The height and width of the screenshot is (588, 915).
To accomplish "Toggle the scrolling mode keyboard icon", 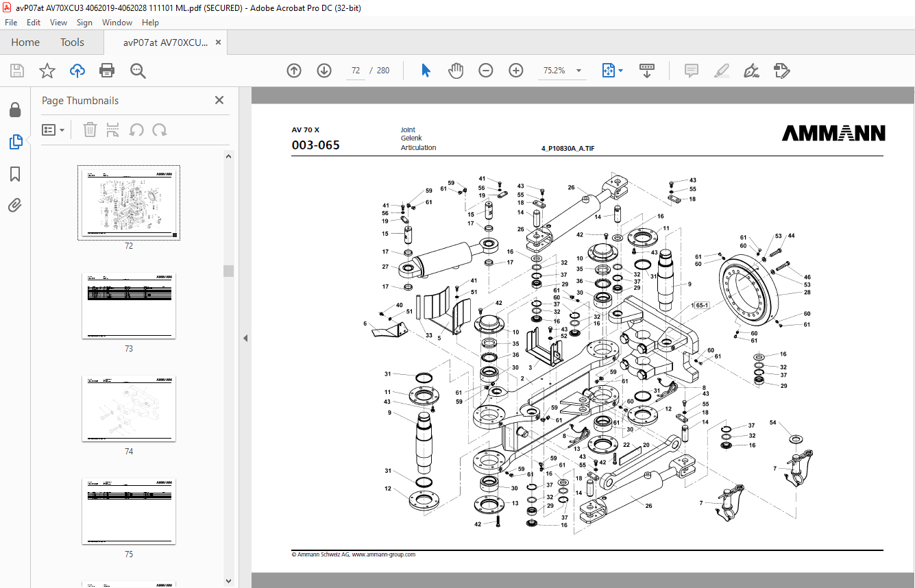I will [647, 71].
